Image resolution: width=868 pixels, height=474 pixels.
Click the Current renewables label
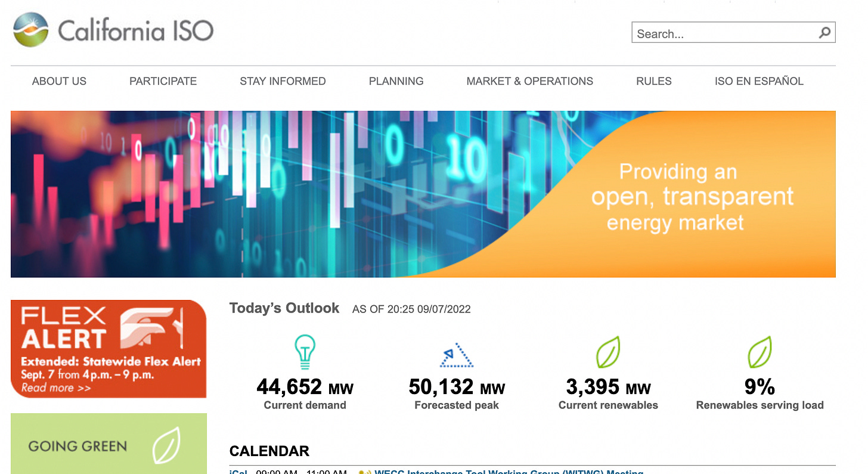point(608,405)
